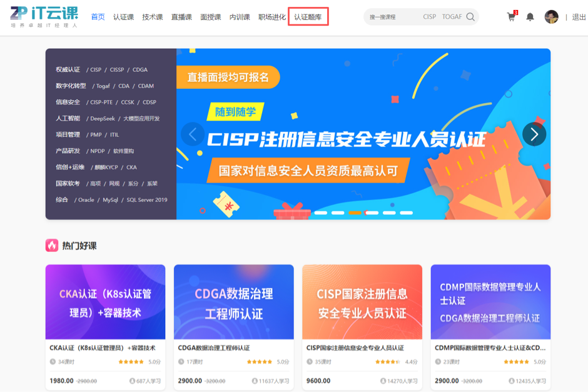The image size is (588, 392).
Task: Open the 职场进化 navigation item
Action: tap(272, 17)
